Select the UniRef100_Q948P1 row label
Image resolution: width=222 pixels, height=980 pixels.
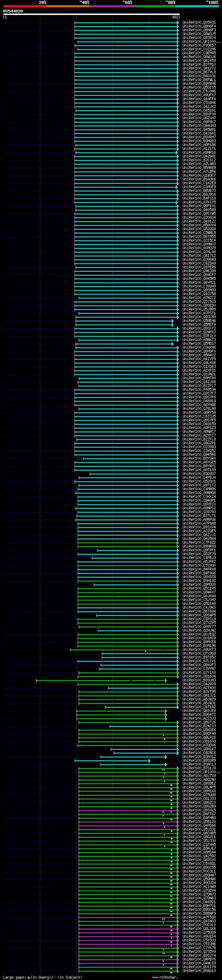(199, 500)
